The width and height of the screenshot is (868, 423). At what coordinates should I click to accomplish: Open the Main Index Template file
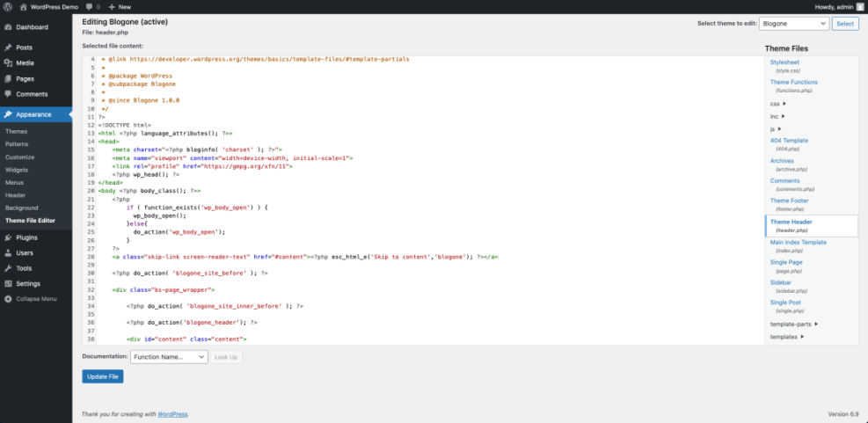pyautogui.click(x=799, y=243)
